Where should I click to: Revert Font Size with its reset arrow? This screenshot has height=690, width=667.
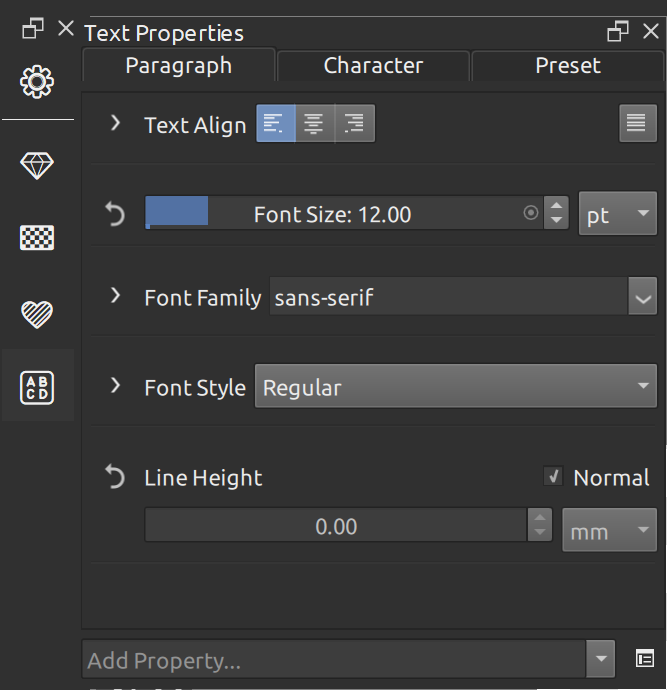pos(115,214)
